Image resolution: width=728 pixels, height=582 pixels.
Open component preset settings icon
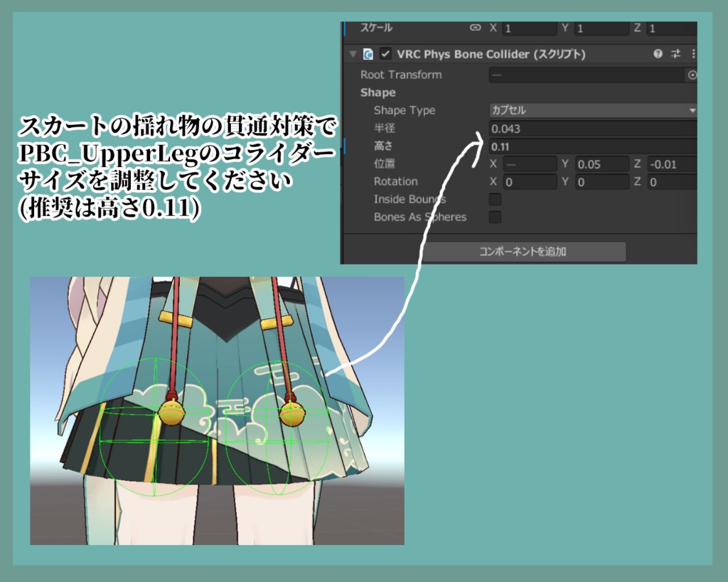(x=676, y=54)
